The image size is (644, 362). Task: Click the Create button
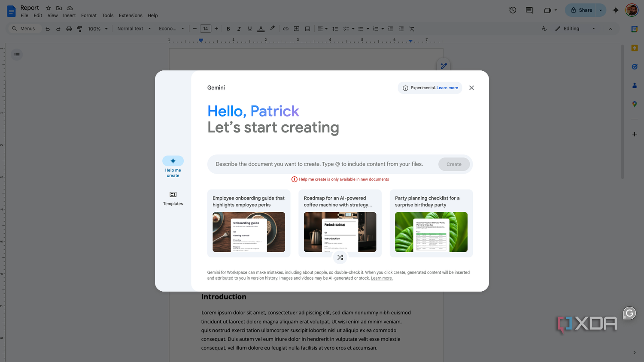(x=454, y=164)
